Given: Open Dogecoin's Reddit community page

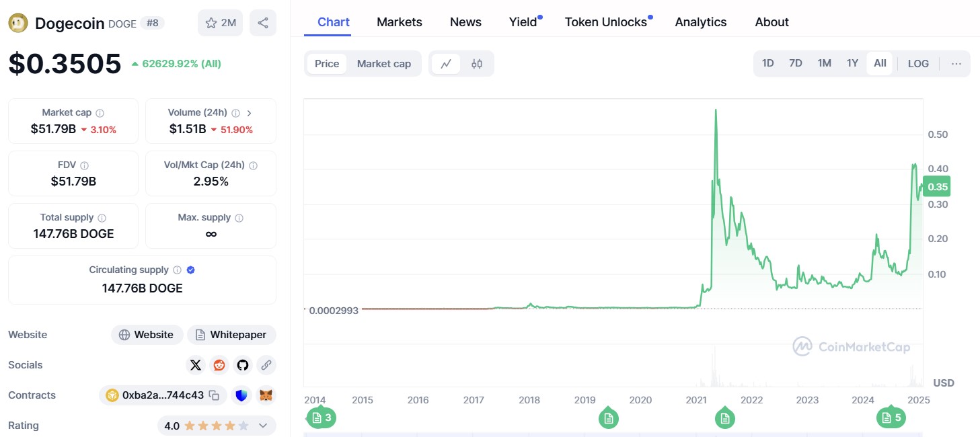Looking at the screenshot, I should click(x=219, y=364).
